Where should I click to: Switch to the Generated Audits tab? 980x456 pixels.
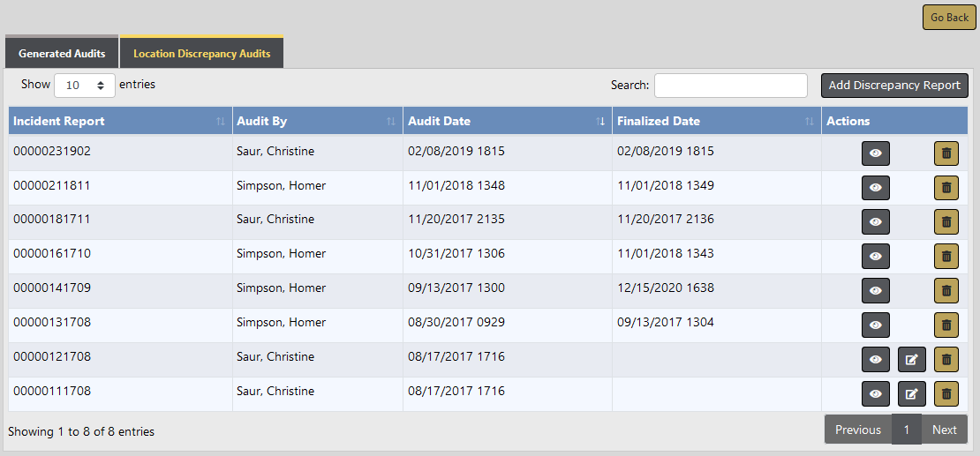pos(62,54)
